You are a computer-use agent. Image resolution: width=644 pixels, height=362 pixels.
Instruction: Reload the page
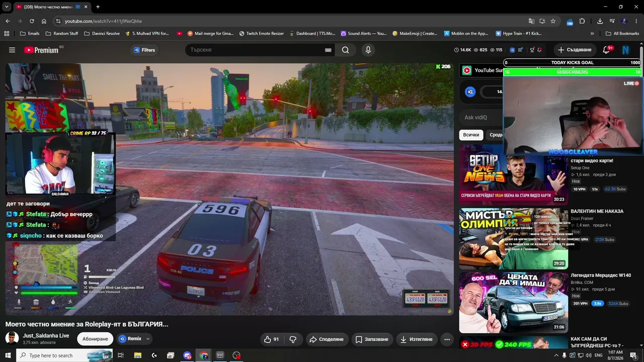(x=32, y=21)
